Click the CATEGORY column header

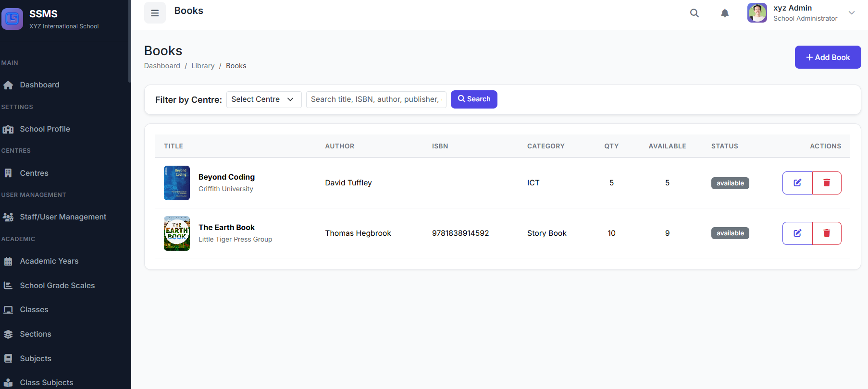tap(546, 146)
